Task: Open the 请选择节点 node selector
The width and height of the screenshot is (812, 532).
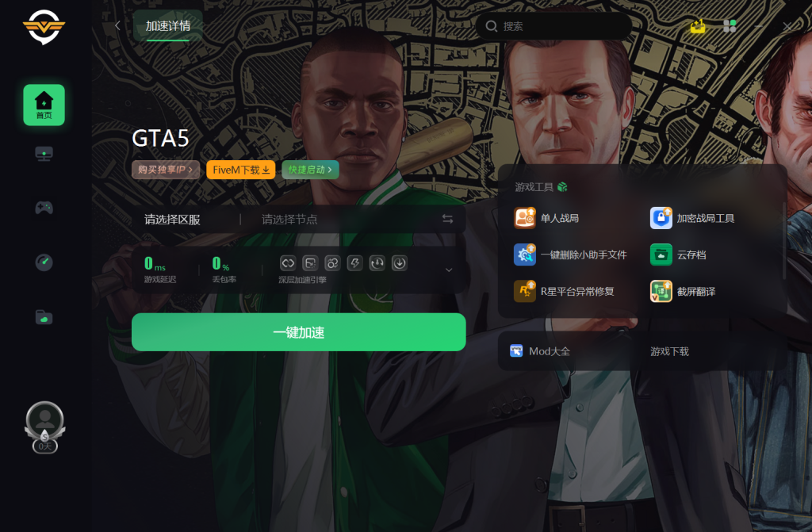Action: [x=289, y=220]
